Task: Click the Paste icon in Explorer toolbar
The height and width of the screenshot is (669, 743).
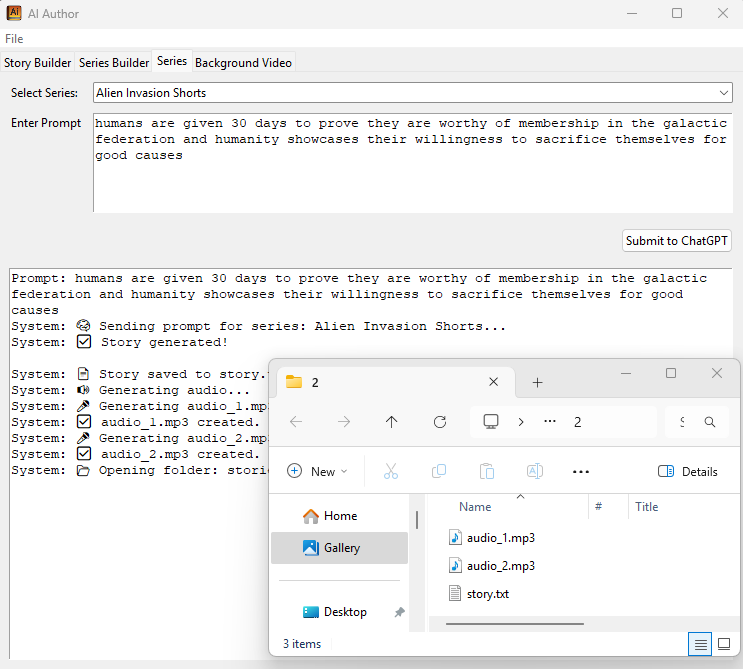Action: click(487, 471)
